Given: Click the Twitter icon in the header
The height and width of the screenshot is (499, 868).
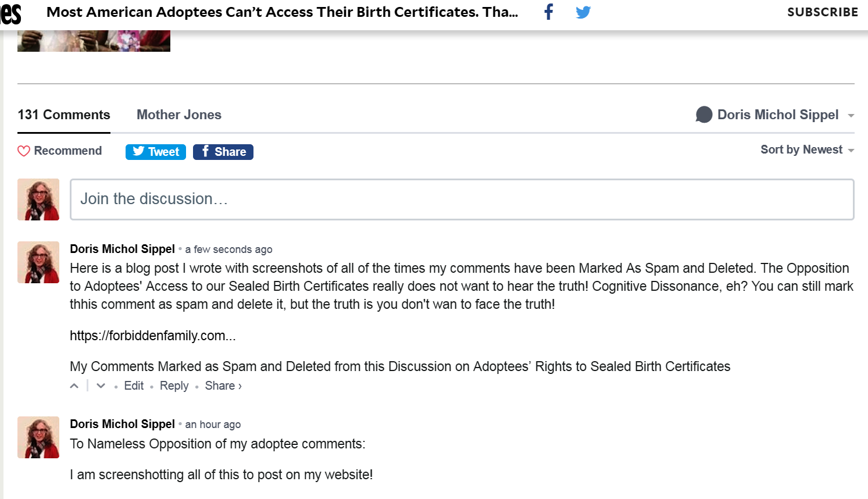Looking at the screenshot, I should (583, 12).
